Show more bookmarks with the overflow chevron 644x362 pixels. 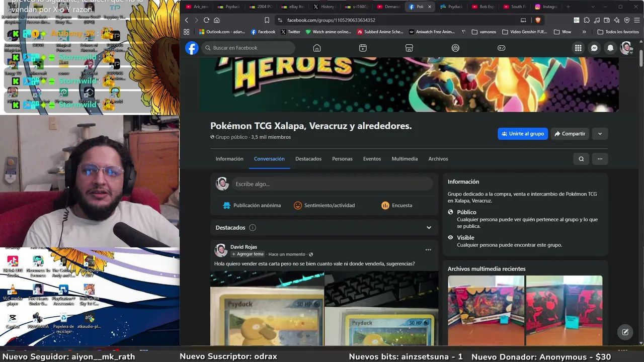pos(584,32)
